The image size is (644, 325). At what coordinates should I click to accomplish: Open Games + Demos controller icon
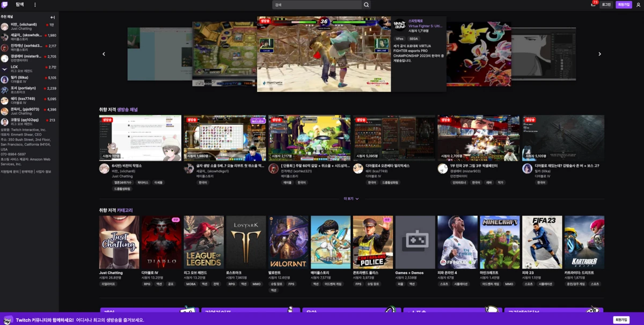click(415, 242)
